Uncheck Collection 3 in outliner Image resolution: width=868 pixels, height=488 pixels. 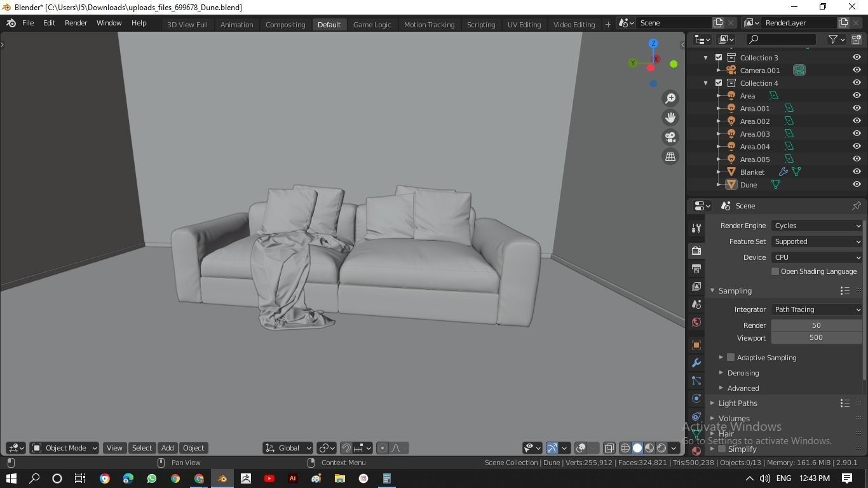click(719, 57)
